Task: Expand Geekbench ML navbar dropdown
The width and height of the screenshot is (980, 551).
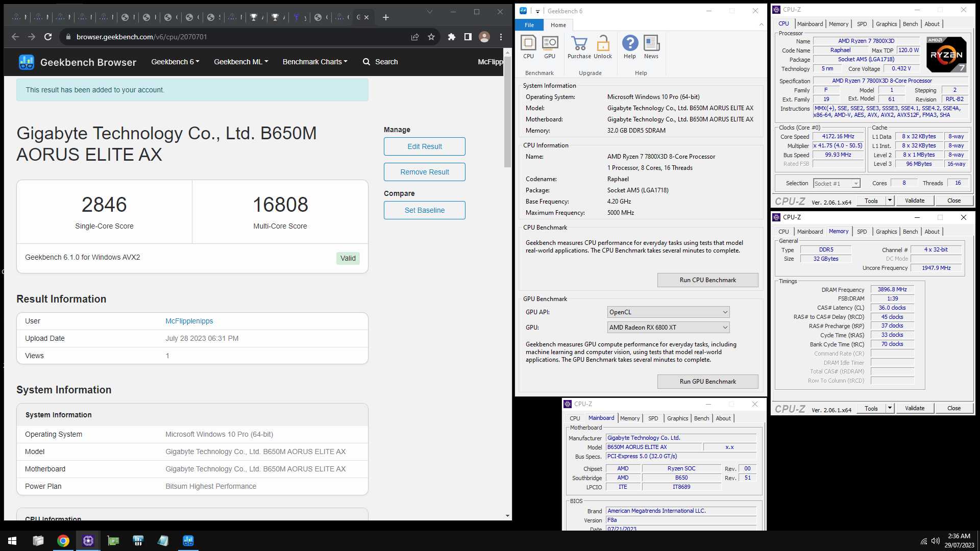Action: [x=241, y=62]
